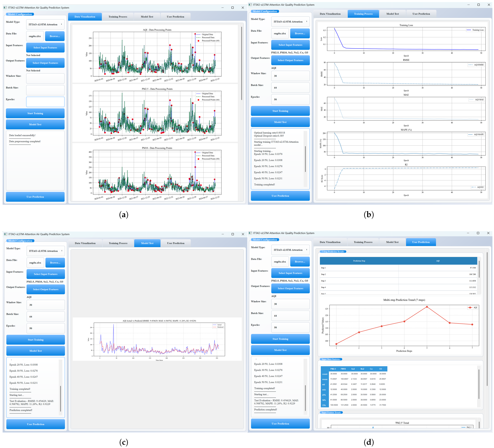Open User Prediction tab in window (c)

pyautogui.click(x=176, y=243)
